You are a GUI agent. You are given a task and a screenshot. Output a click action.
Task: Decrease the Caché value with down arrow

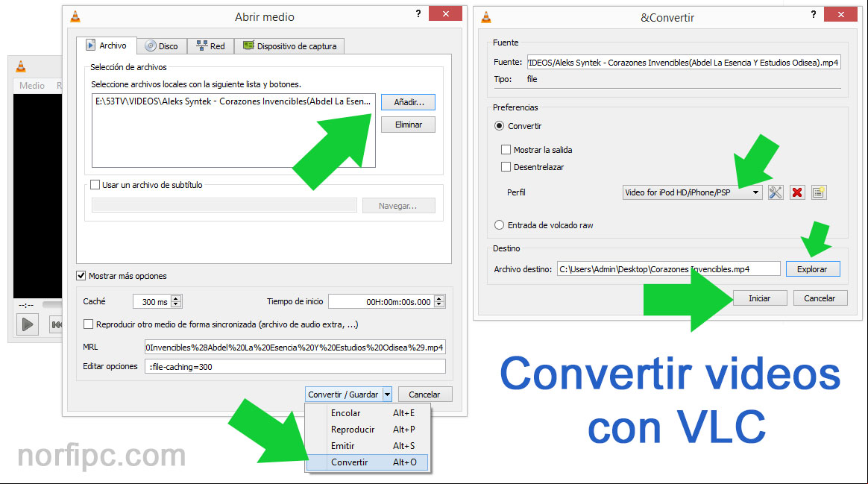176,304
